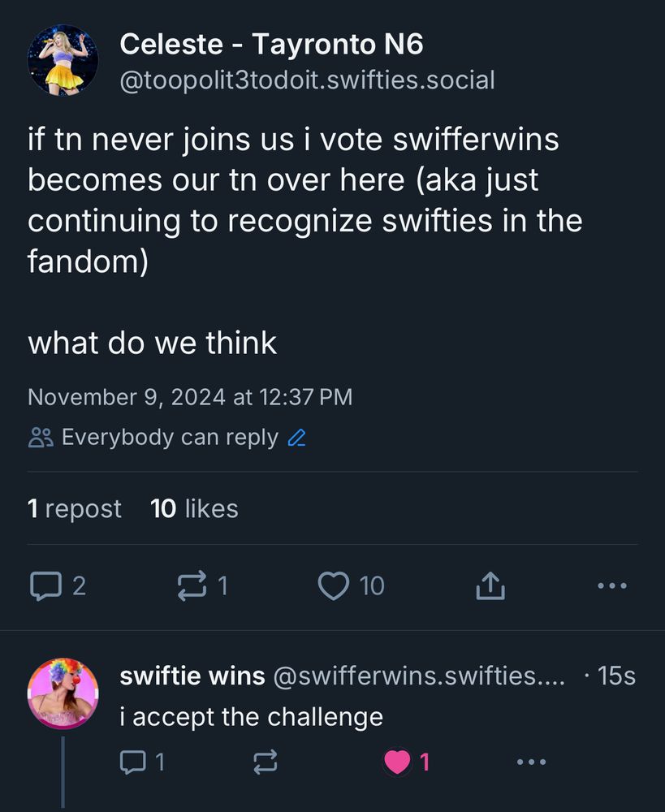Viewport: 665px width, 812px height.
Task: Click the display name Celeste - Tayronto N6
Action: (x=271, y=44)
